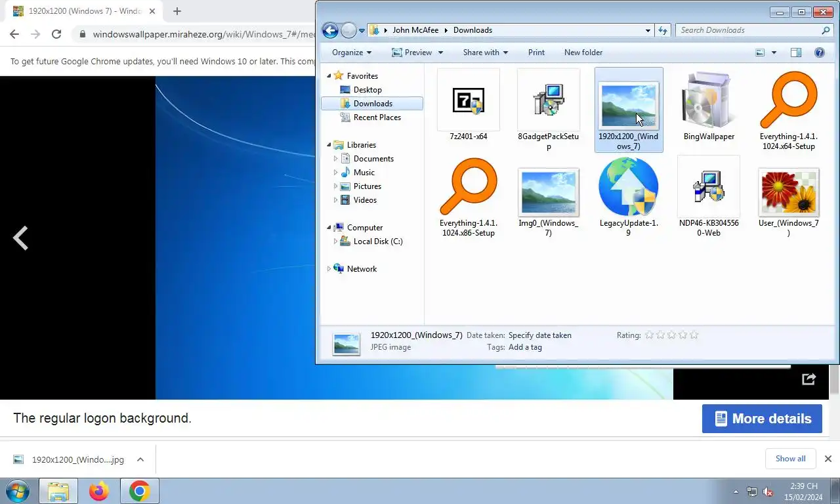Click Print in the Explorer toolbar

[536, 52]
